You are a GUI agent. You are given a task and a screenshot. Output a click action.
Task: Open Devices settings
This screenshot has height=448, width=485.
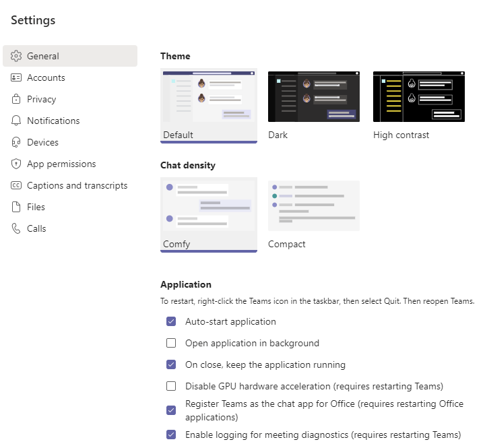coord(70,142)
